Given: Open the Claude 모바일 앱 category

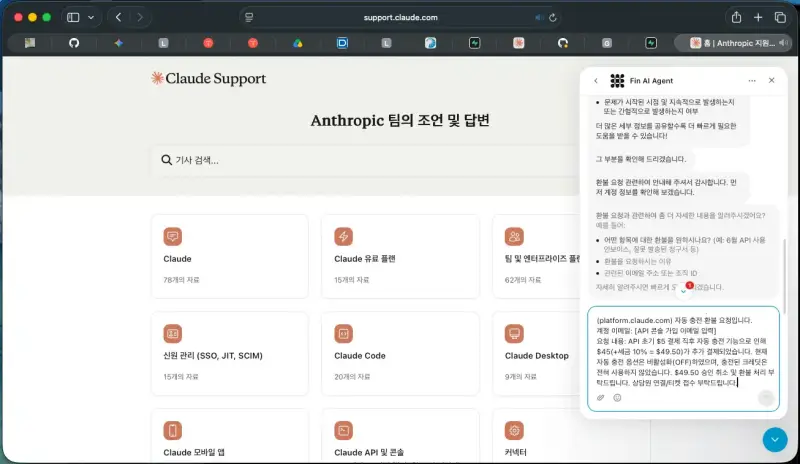Looking at the screenshot, I should pyautogui.click(x=230, y=435).
